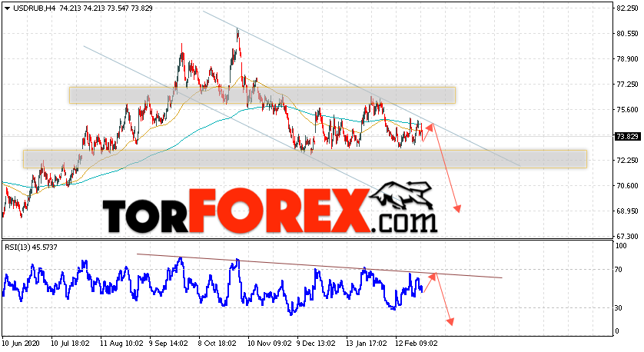Select RSI scale label 0
The image size is (644, 352).
click(618, 331)
